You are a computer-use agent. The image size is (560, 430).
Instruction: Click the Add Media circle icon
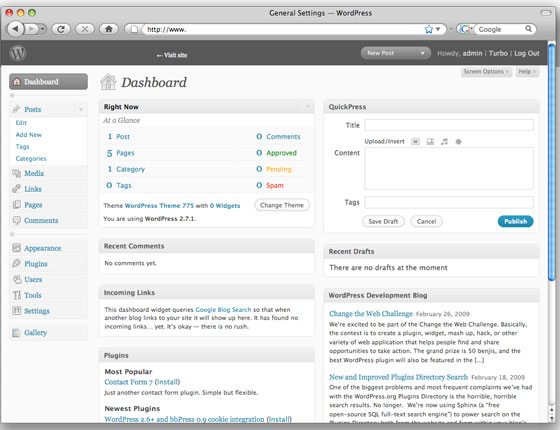[x=459, y=142]
